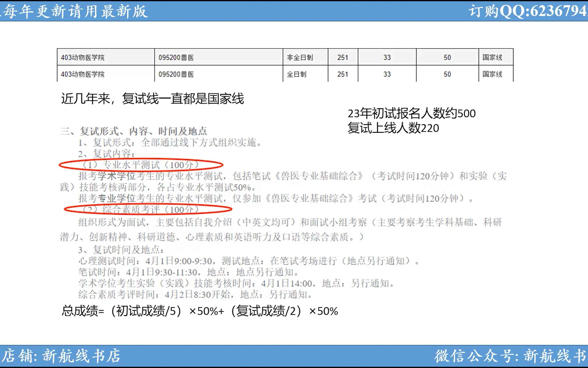Click the '33' value in the 非全日制 row
The width and height of the screenshot is (588, 368).
[x=387, y=57]
